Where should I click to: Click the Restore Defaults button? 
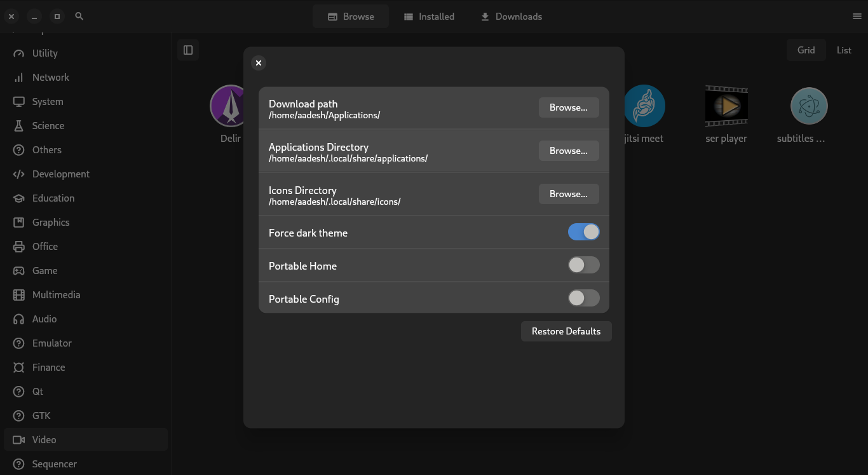click(x=566, y=331)
